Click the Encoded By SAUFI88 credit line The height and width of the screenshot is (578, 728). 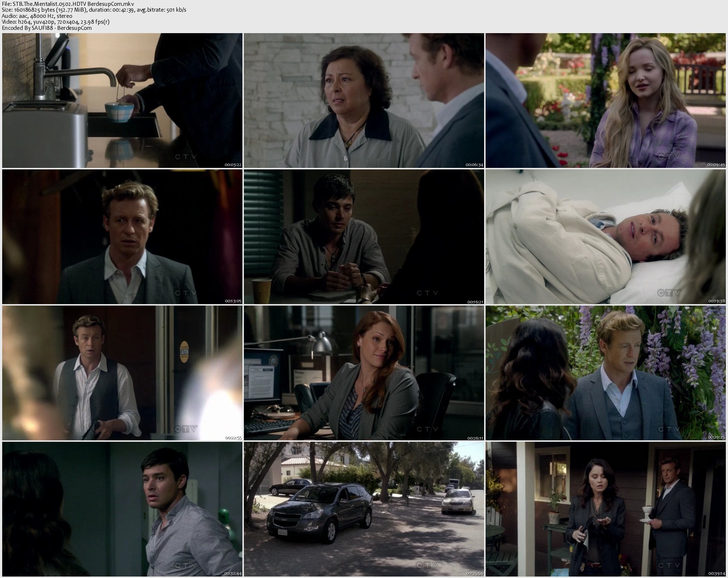pyautogui.click(x=47, y=28)
